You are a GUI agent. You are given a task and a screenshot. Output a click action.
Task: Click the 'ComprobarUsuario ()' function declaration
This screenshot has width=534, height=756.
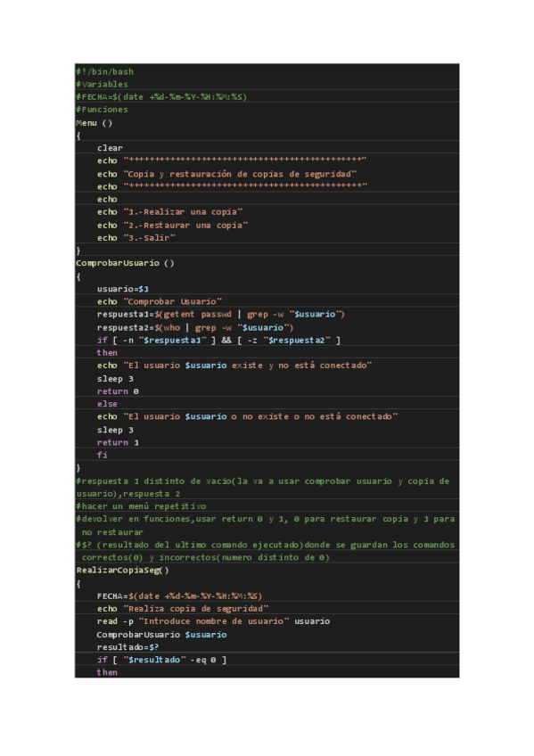[126, 263]
